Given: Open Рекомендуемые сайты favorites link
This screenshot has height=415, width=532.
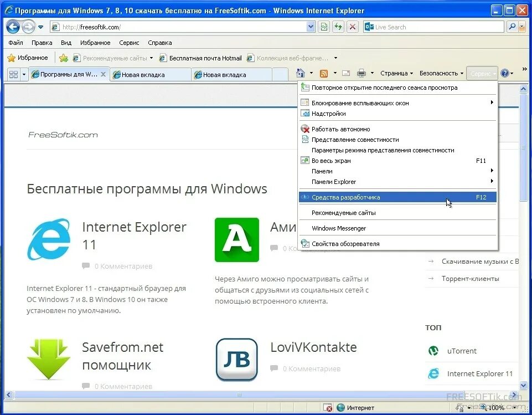Looking at the screenshot, I should click(112, 58).
